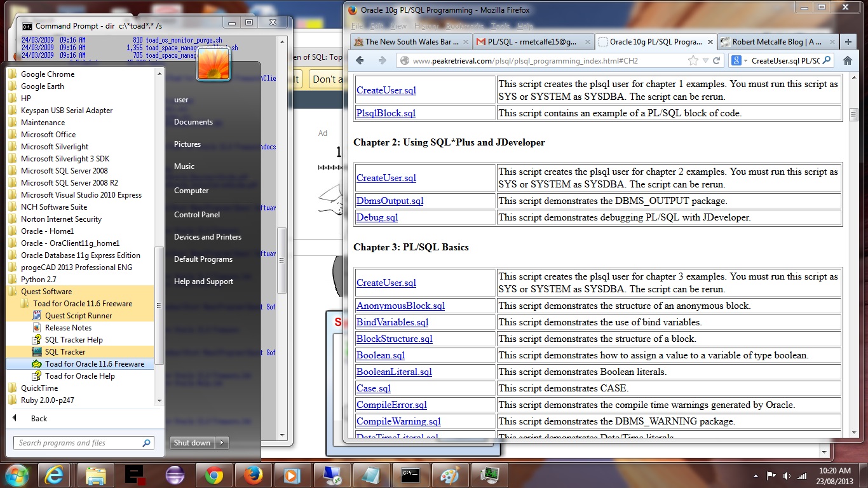Image resolution: width=868 pixels, height=488 pixels.
Task: Open the BindVariables.sql link
Action: click(392, 322)
